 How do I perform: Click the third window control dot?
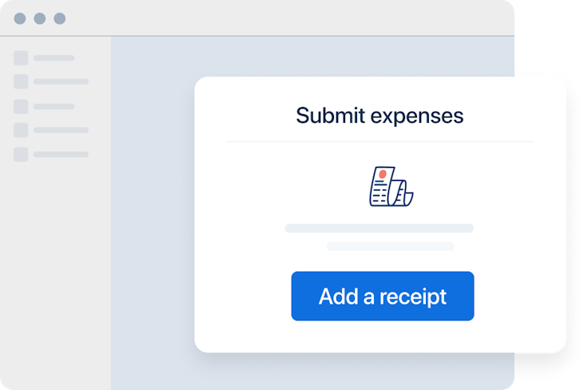click(x=60, y=18)
